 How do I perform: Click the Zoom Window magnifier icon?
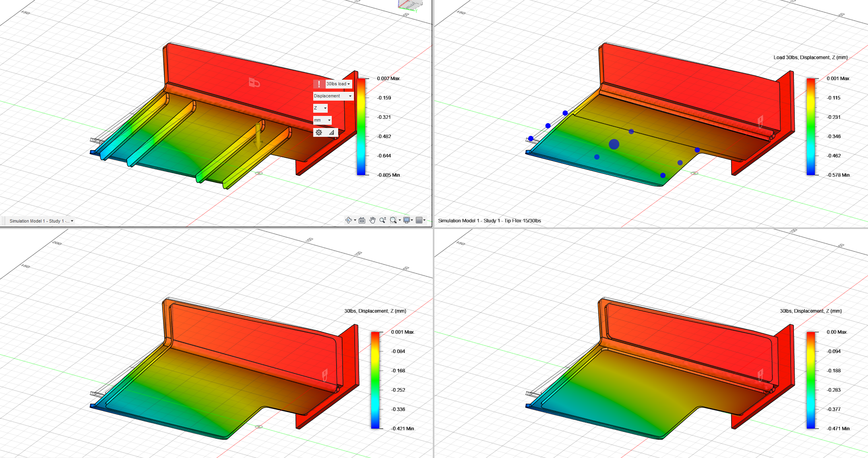pos(393,220)
